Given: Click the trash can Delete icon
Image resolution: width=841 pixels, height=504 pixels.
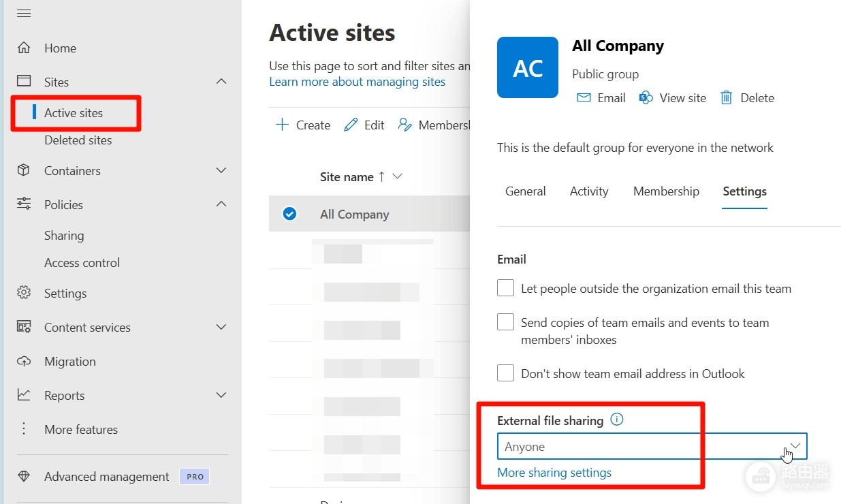Looking at the screenshot, I should [x=727, y=97].
